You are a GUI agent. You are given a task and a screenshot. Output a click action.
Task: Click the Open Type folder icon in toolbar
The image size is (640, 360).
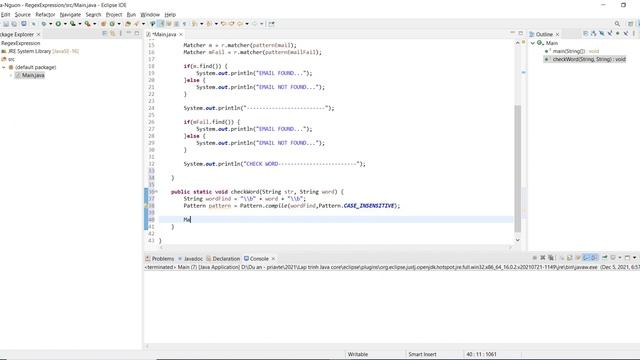coord(128,24)
